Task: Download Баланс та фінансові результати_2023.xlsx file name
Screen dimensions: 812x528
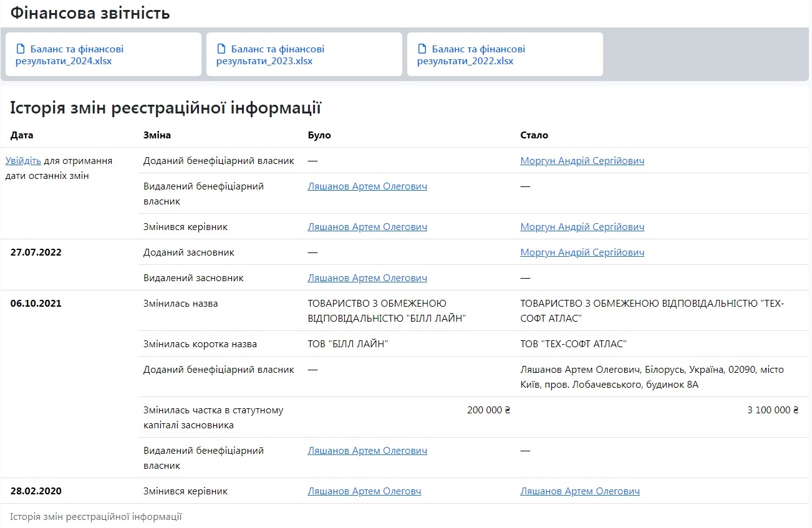Action: click(x=270, y=55)
